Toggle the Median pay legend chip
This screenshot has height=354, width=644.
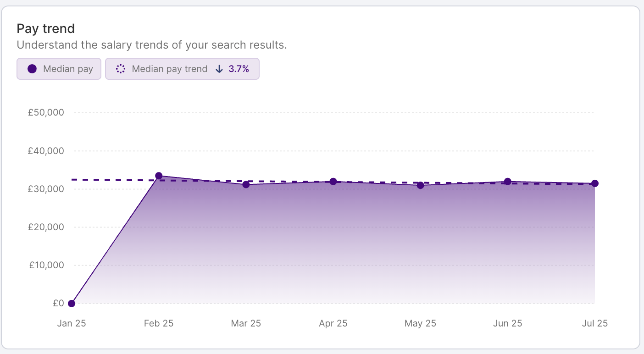[59, 69]
